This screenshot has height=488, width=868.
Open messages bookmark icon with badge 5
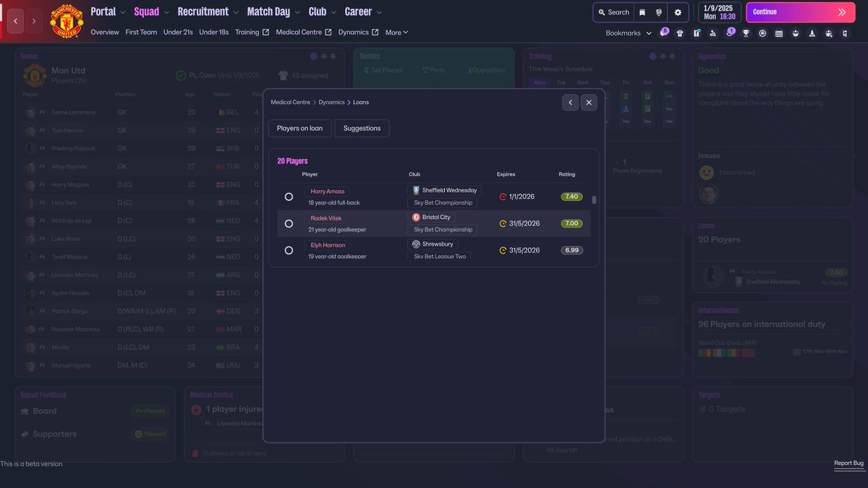click(x=662, y=33)
